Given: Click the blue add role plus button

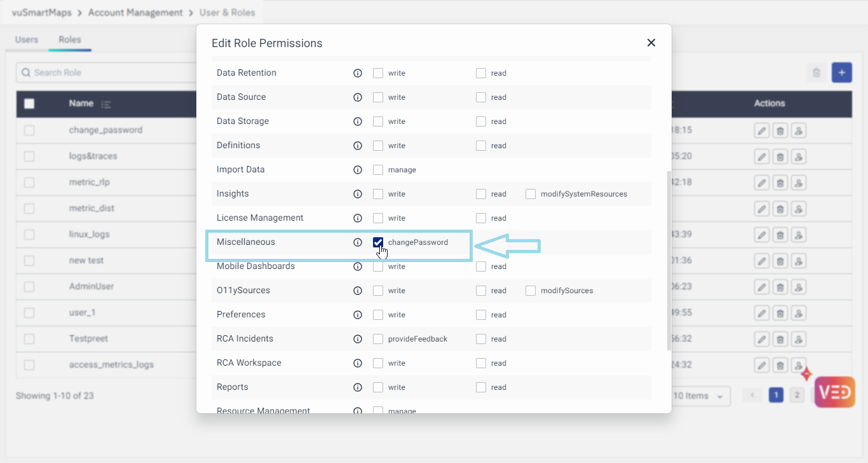Looking at the screenshot, I should tap(841, 73).
